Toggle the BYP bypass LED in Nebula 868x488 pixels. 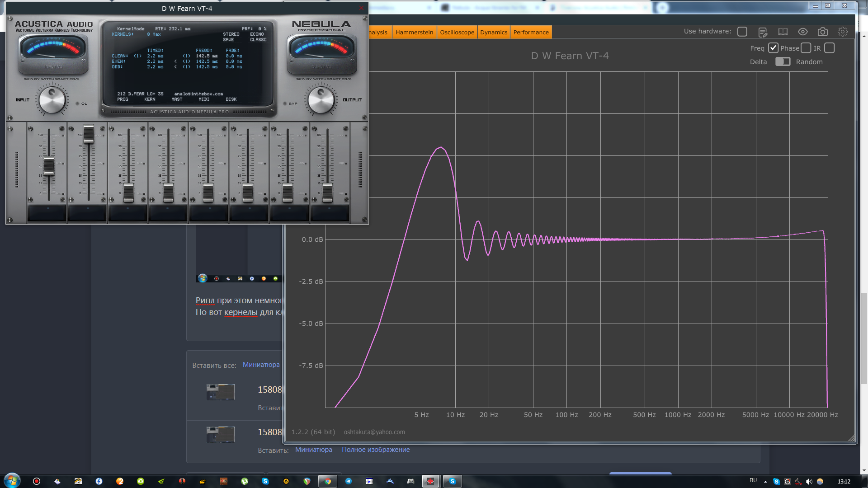(x=285, y=103)
